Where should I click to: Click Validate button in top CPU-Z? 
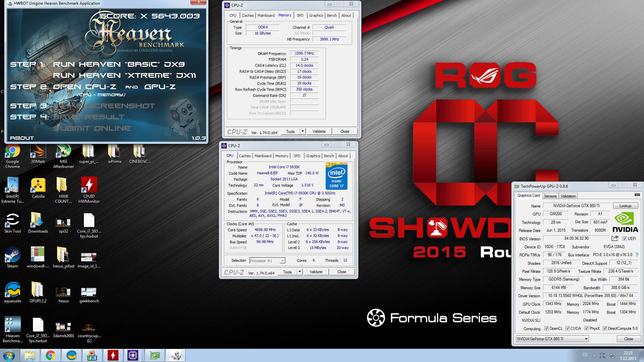(x=319, y=131)
